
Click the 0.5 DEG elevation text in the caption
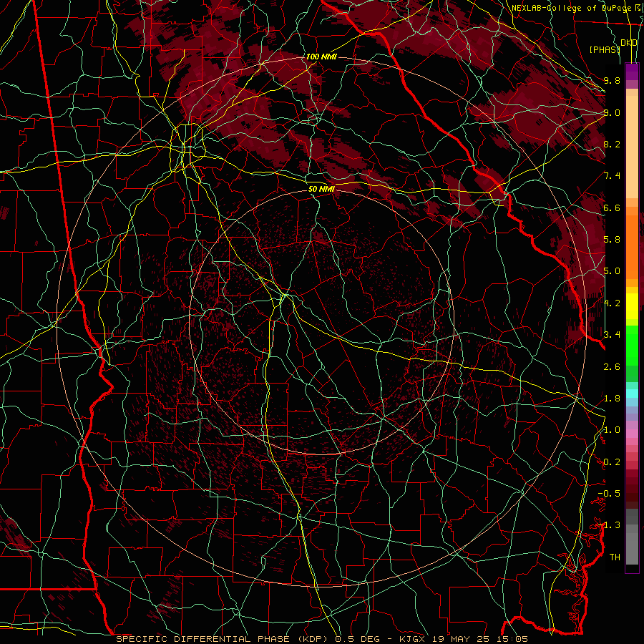[357, 639]
